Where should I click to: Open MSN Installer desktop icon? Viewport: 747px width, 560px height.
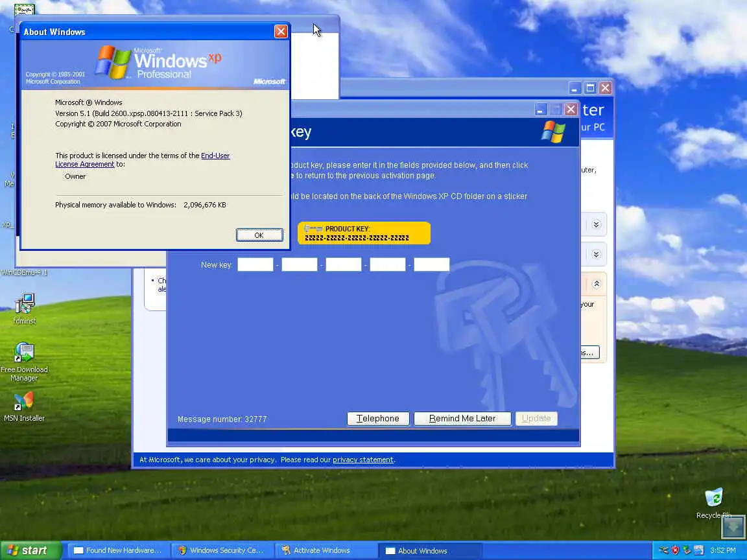pyautogui.click(x=24, y=406)
